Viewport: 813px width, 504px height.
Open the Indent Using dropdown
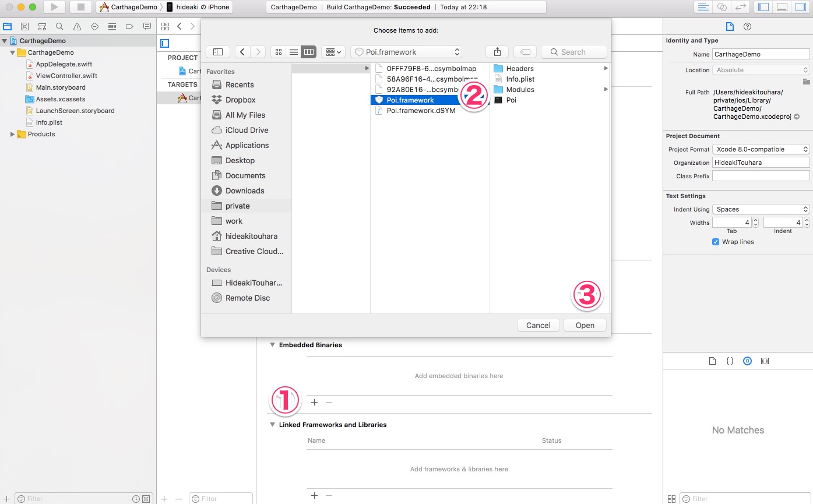[x=761, y=209]
